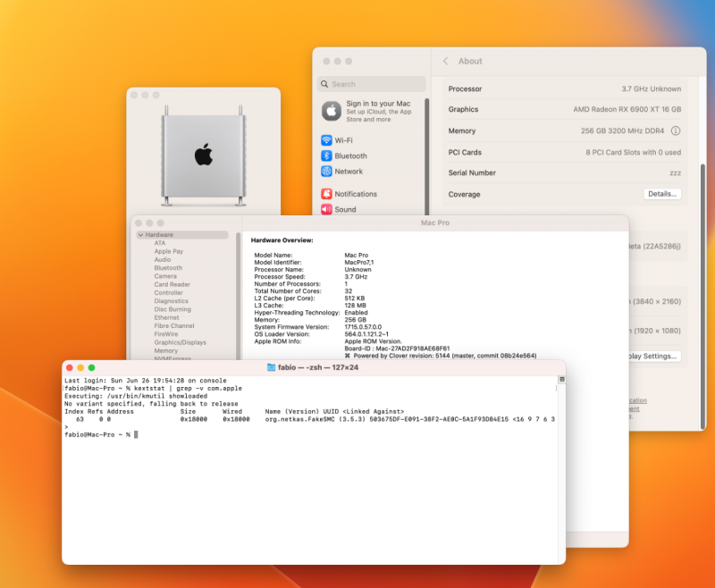
Task: Select ATA in System Information sidebar
Action: [x=160, y=243]
